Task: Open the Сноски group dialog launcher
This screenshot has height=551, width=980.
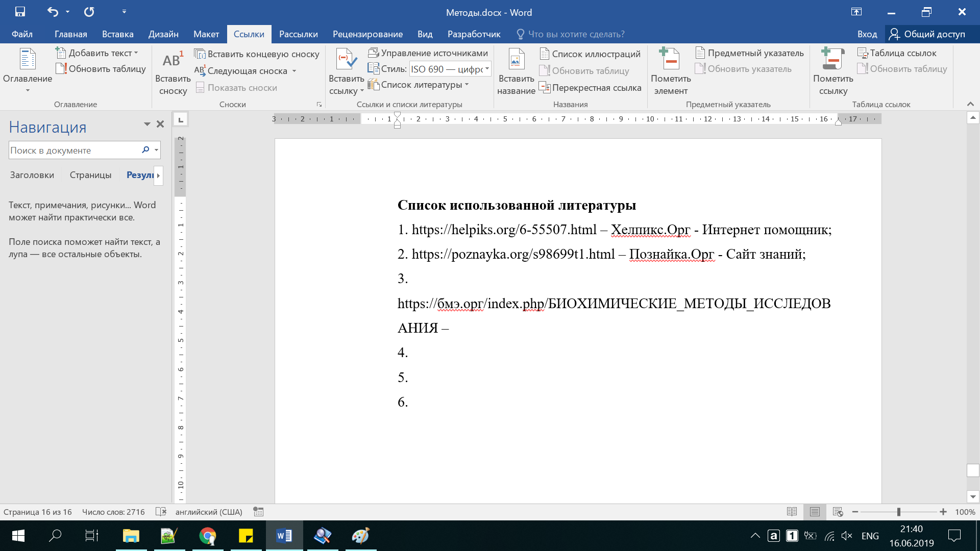Action: (320, 105)
